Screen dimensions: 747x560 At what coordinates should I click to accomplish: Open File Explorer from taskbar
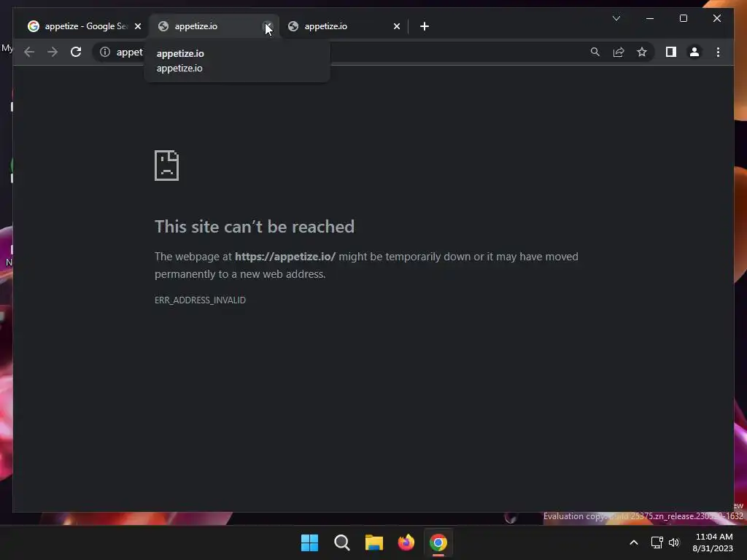pyautogui.click(x=374, y=542)
